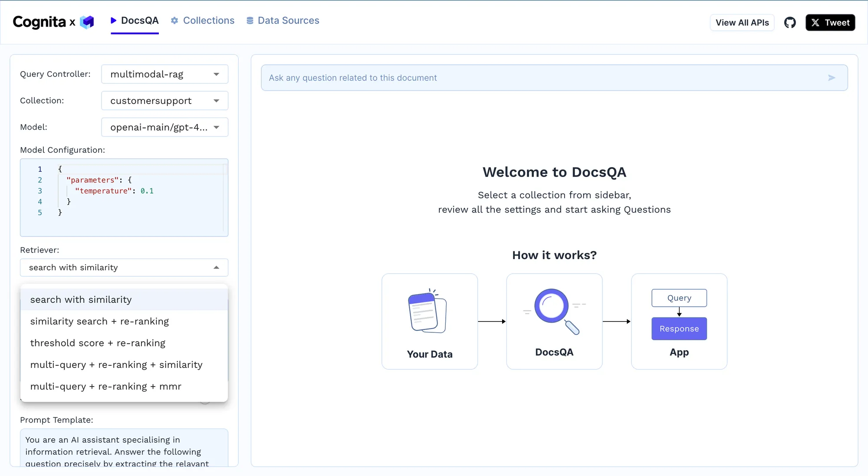Click the View All APIs button
This screenshot has width=868, height=476.
tap(742, 23)
